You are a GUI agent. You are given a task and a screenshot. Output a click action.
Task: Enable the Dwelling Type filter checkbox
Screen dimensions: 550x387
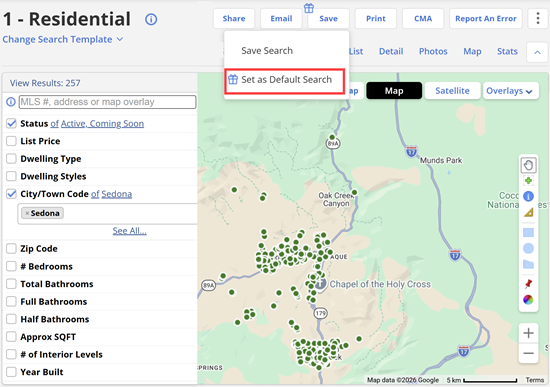11,159
